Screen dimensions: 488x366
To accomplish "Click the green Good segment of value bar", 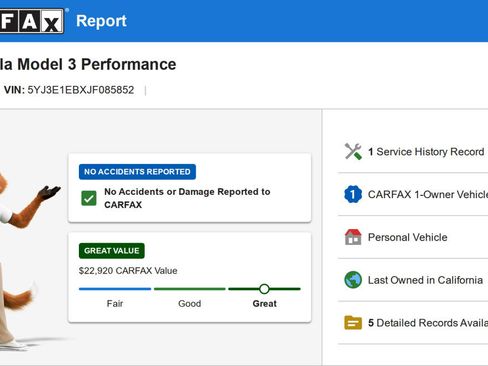I will pyautogui.click(x=190, y=289).
